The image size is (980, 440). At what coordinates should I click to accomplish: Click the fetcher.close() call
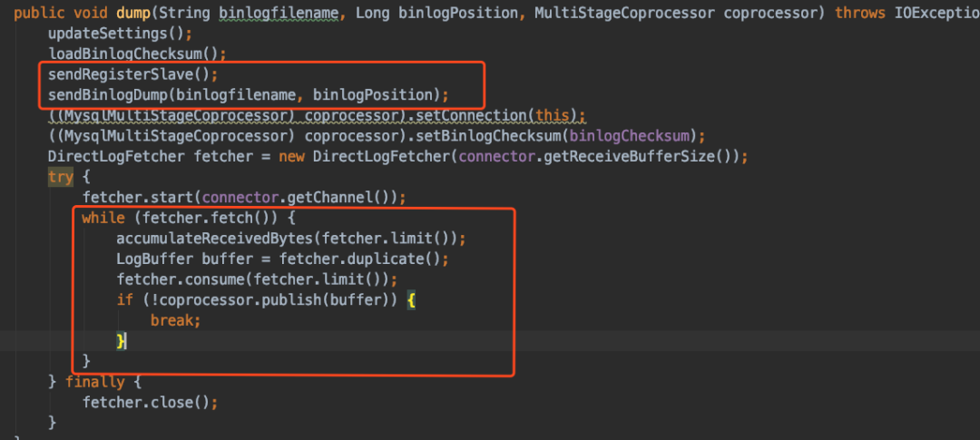coord(149,402)
